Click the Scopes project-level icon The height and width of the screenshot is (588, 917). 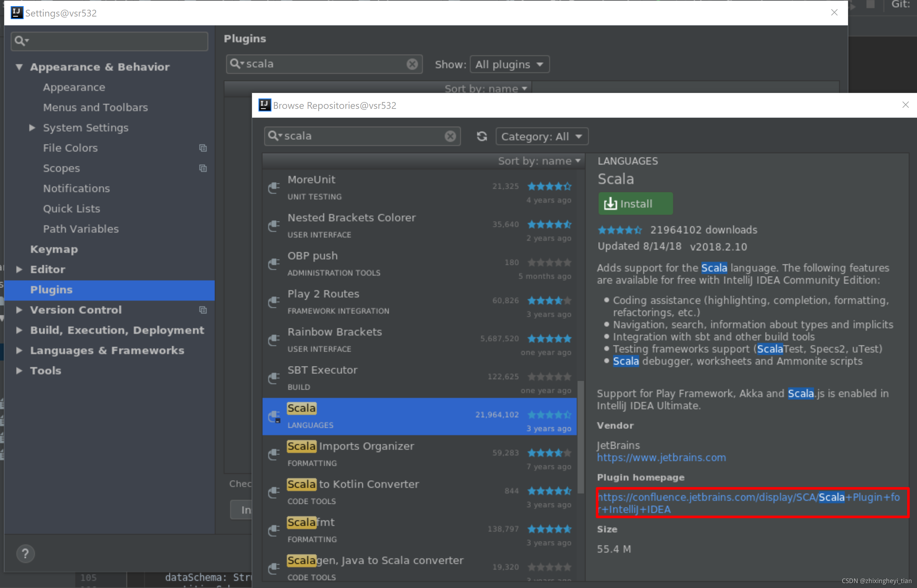[203, 168]
